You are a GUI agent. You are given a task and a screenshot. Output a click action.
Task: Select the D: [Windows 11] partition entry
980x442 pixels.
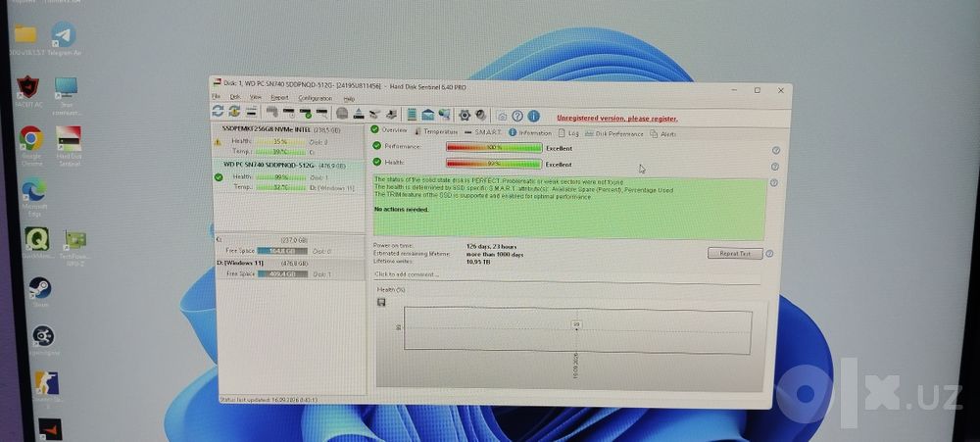click(x=289, y=269)
